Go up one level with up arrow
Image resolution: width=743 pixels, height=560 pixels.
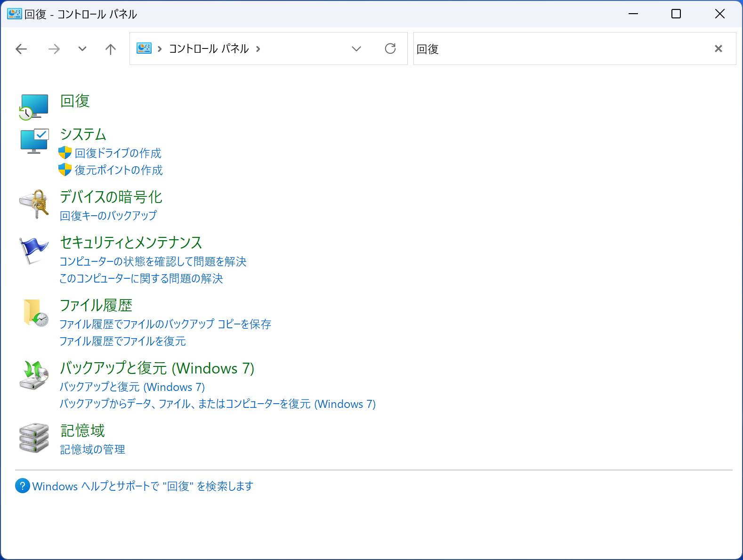[x=111, y=49]
